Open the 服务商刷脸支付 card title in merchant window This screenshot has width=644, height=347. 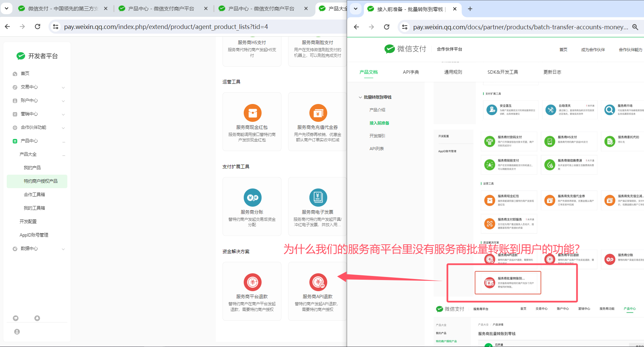click(x=317, y=42)
